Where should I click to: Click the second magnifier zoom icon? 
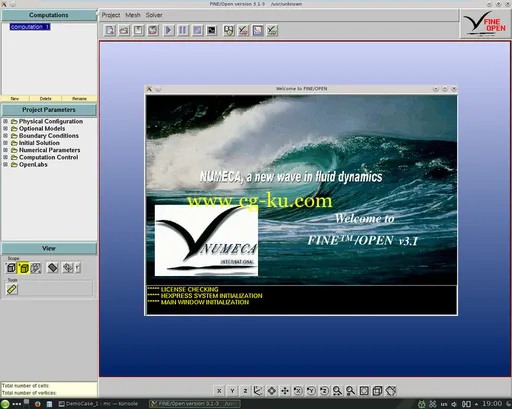point(350,391)
